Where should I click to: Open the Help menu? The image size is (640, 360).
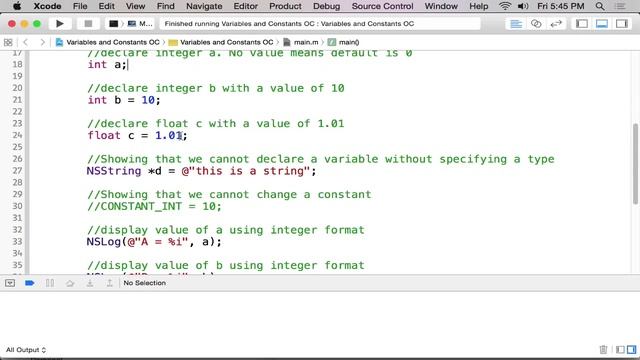[478, 6]
